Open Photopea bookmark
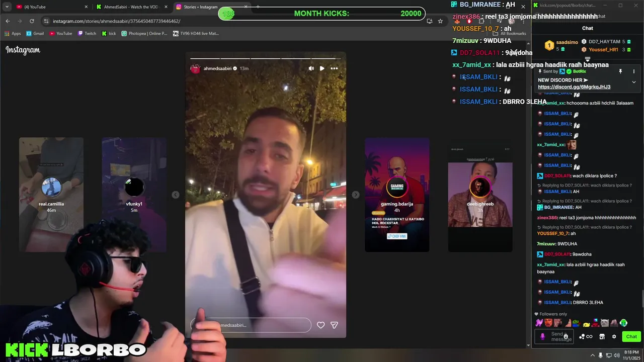644x362 pixels. (x=144, y=34)
